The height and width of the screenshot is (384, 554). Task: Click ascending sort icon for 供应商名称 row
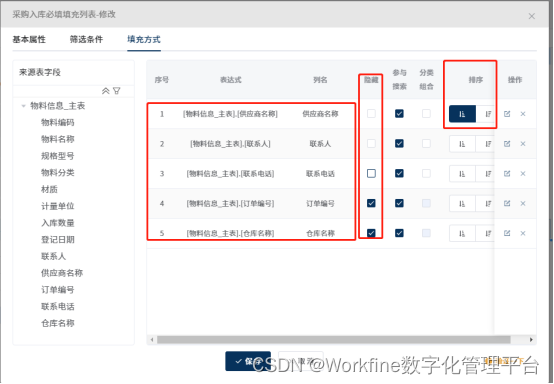click(462, 114)
